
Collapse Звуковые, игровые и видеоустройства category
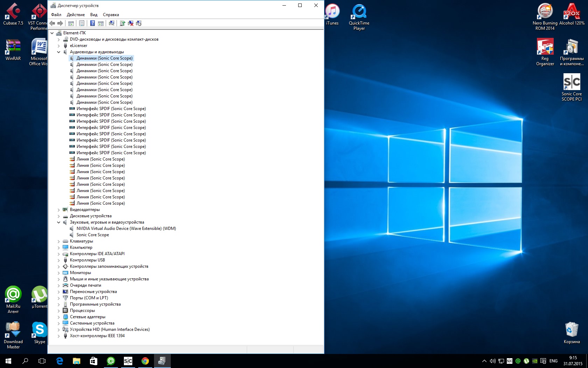[x=59, y=222]
